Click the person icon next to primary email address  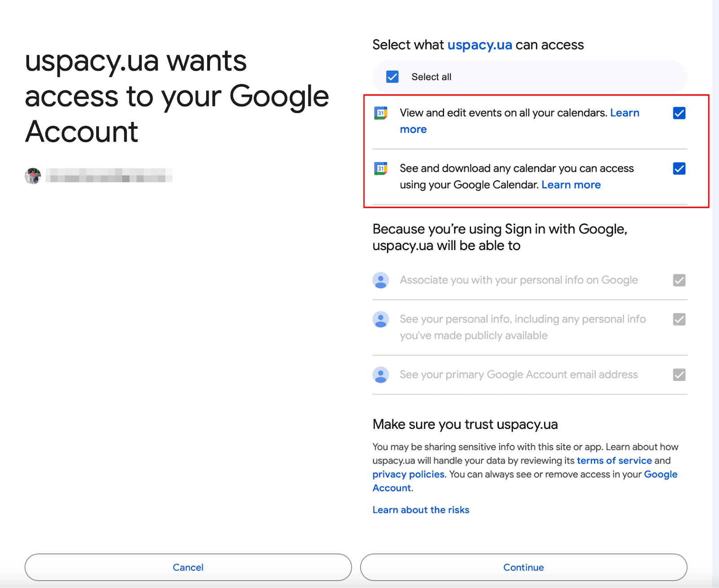(381, 374)
